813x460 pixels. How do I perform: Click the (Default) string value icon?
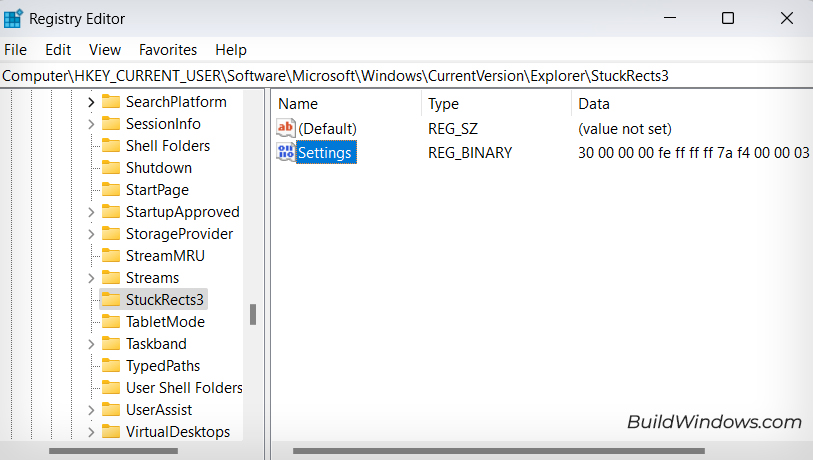point(286,128)
